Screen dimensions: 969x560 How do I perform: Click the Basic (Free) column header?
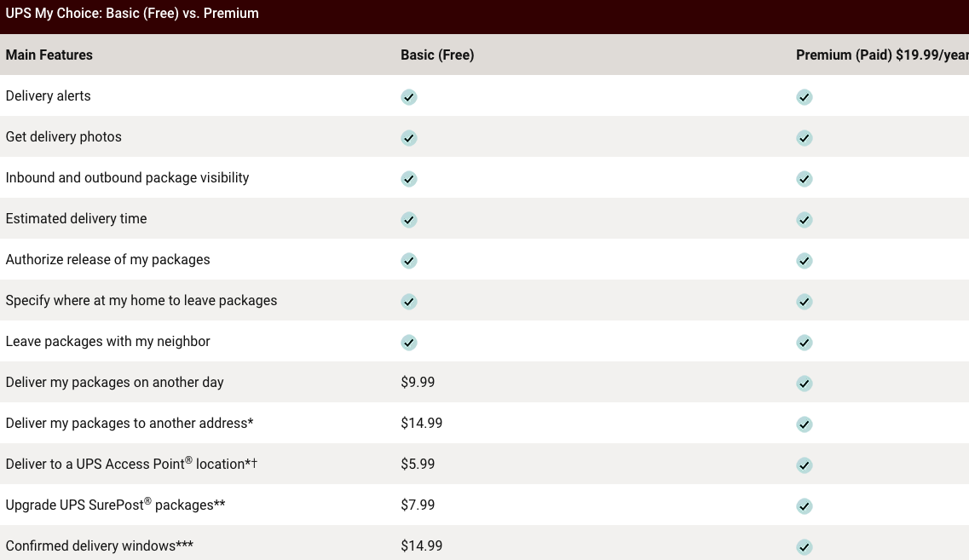(437, 55)
